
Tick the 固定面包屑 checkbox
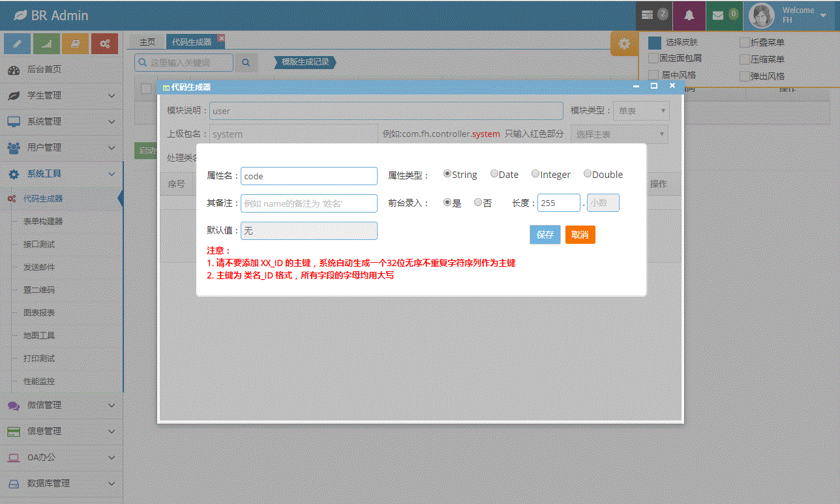coord(653,58)
